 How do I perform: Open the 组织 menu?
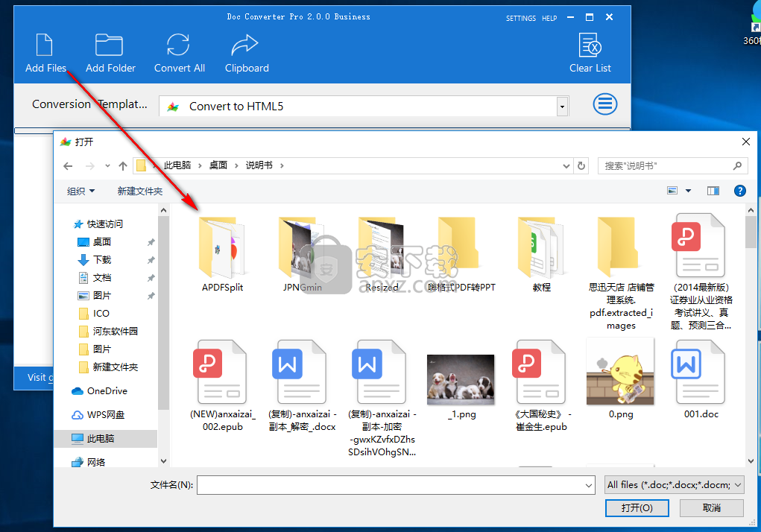click(x=80, y=191)
